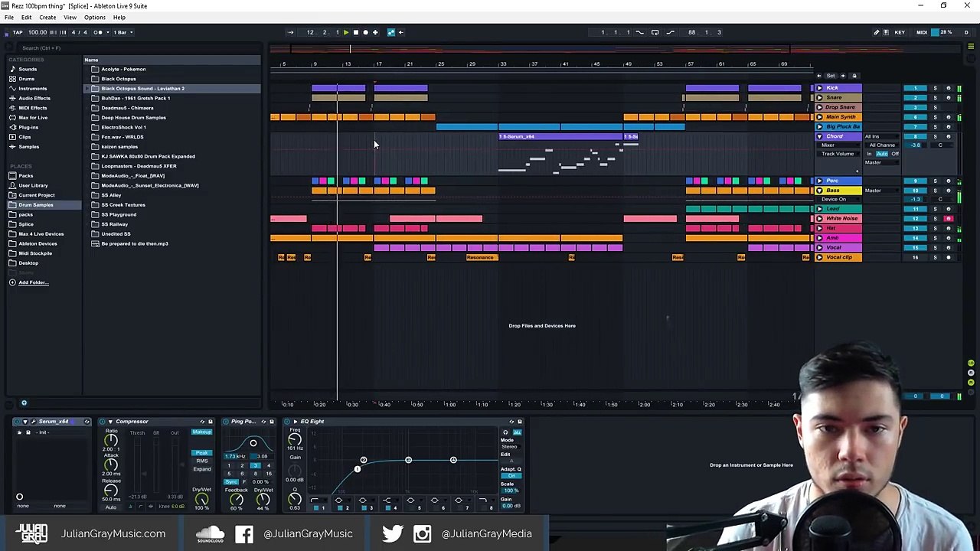Click the KEY map mode button
Viewport: 980px width, 551px height.
coord(900,32)
